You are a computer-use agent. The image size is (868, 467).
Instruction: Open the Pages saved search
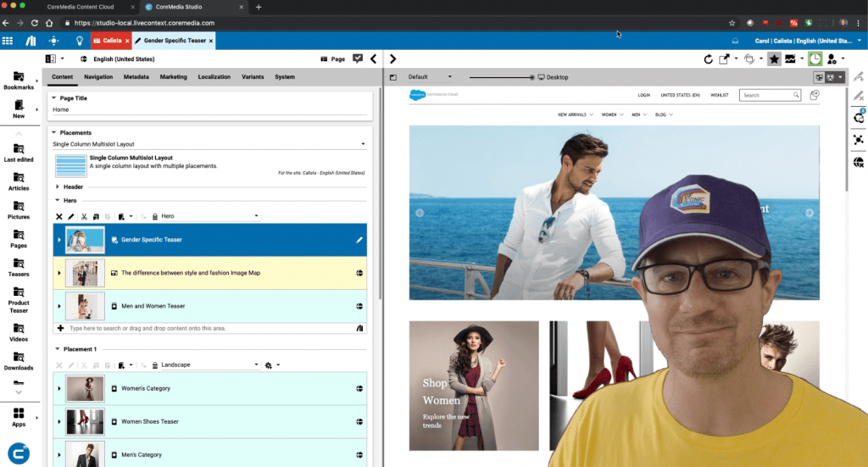tap(19, 239)
